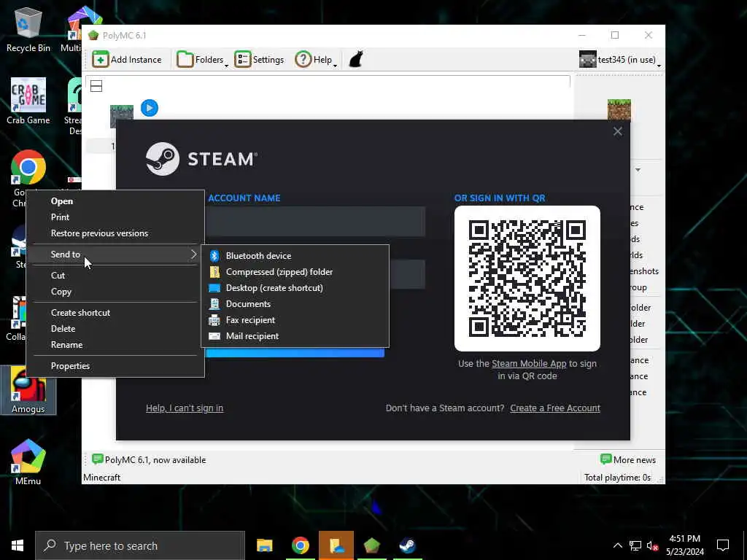Click Help, I can't sign in link

click(x=185, y=408)
